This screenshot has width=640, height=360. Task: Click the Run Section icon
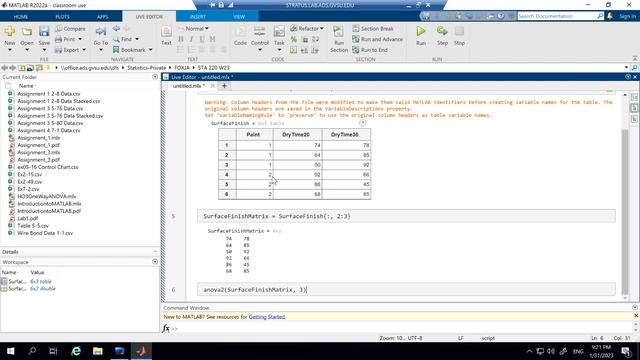(338, 32)
